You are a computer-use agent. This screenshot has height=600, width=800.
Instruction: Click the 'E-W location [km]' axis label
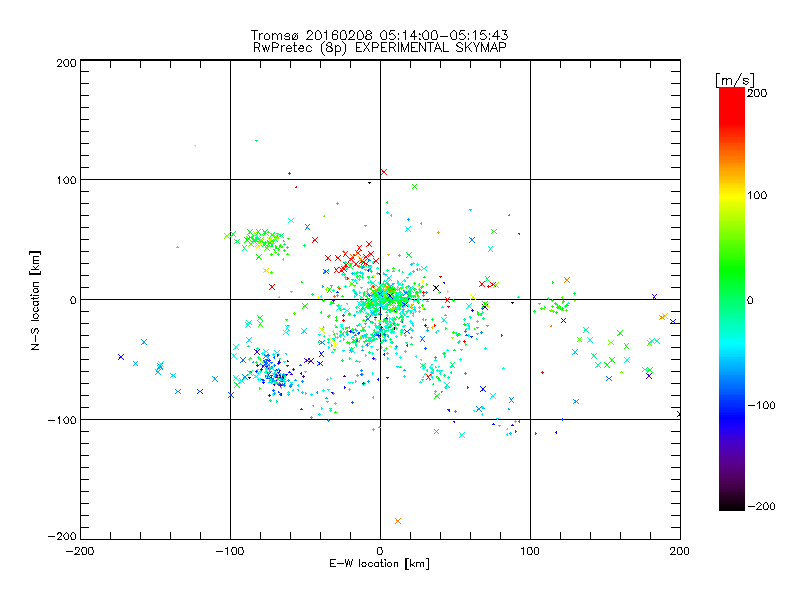coord(379,564)
